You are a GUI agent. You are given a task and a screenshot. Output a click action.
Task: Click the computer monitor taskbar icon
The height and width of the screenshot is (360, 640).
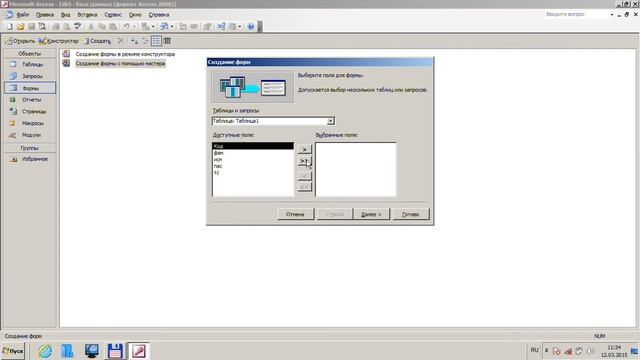[91, 351]
